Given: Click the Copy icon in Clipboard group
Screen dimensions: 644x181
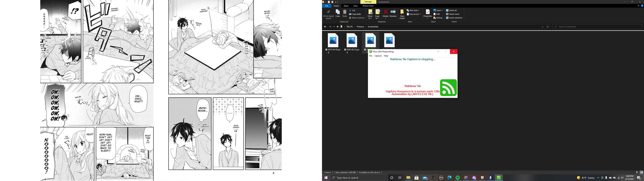Looking at the screenshot, I should click(337, 12).
